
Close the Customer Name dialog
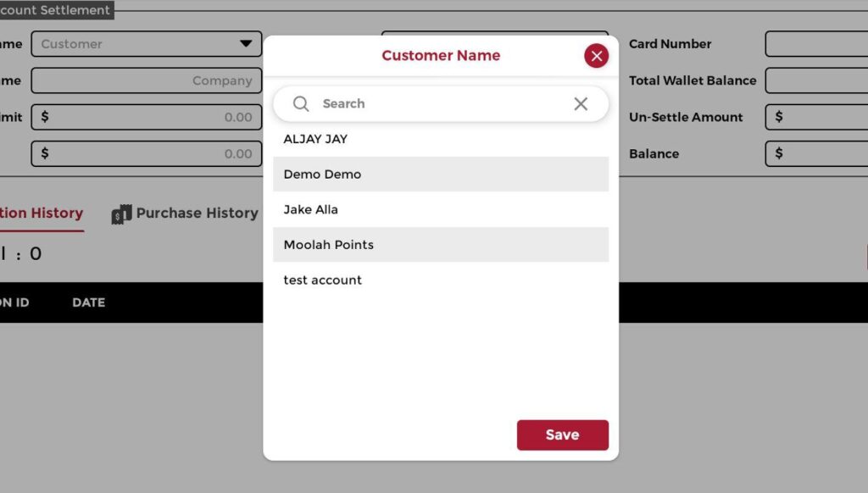pos(597,56)
